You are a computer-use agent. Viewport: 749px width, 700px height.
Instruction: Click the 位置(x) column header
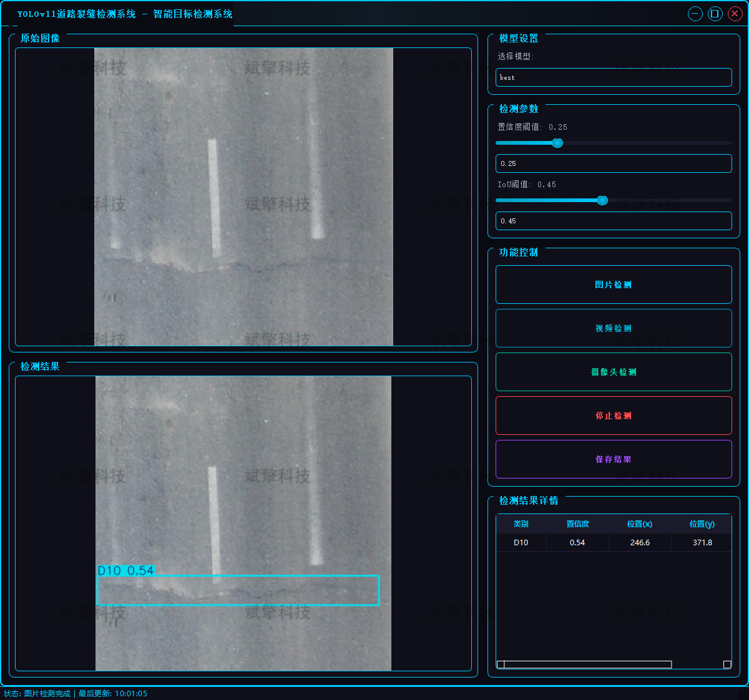pyautogui.click(x=640, y=524)
